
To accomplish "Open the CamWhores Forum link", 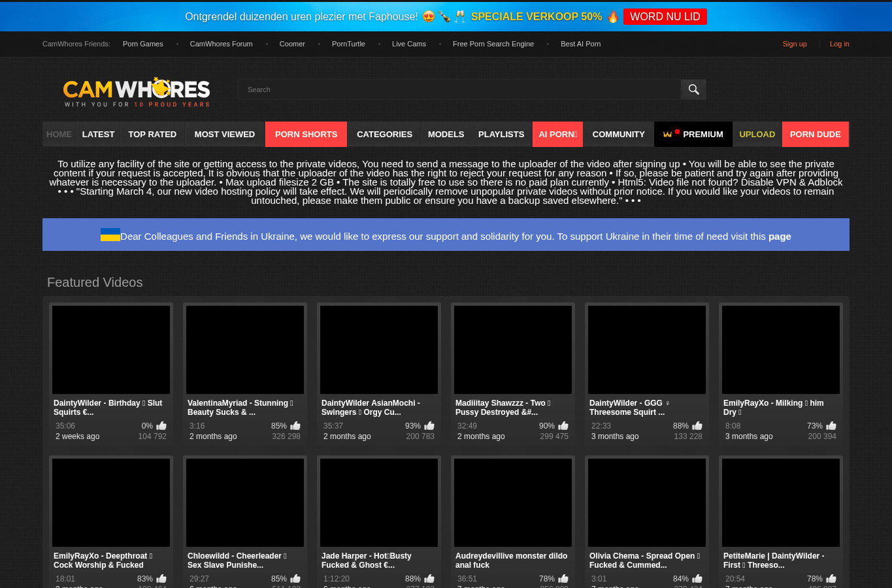I will (x=221, y=44).
